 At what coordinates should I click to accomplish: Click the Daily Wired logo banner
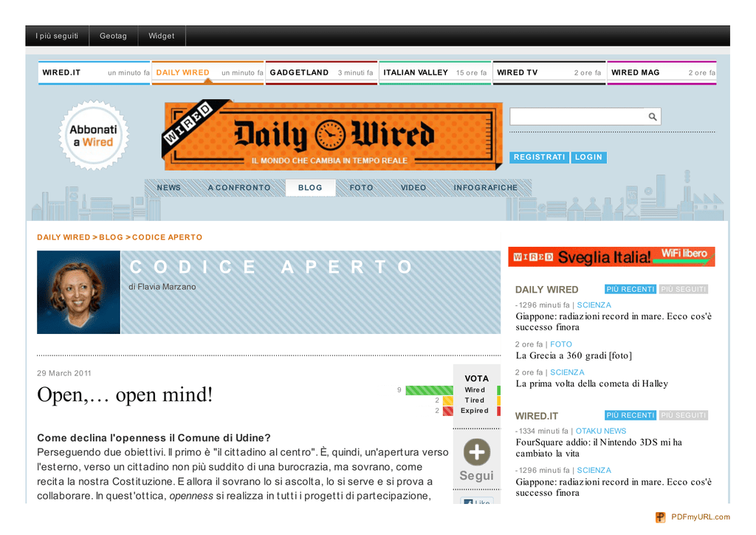click(331, 137)
